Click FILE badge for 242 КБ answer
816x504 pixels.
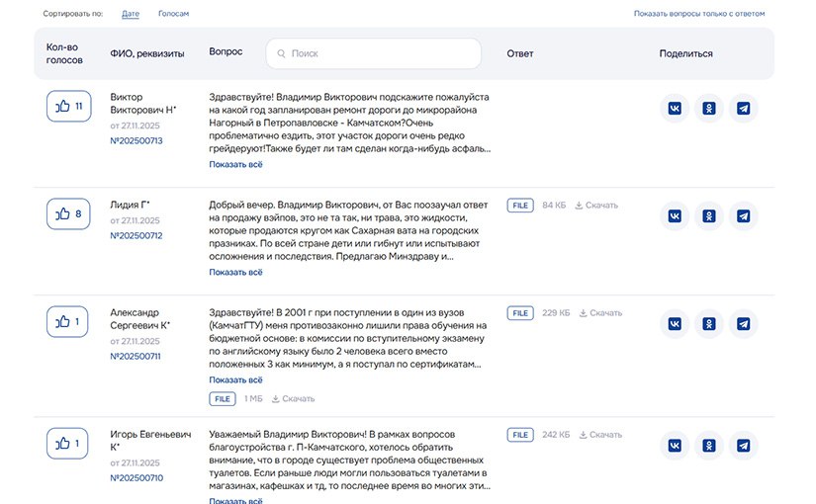click(520, 435)
